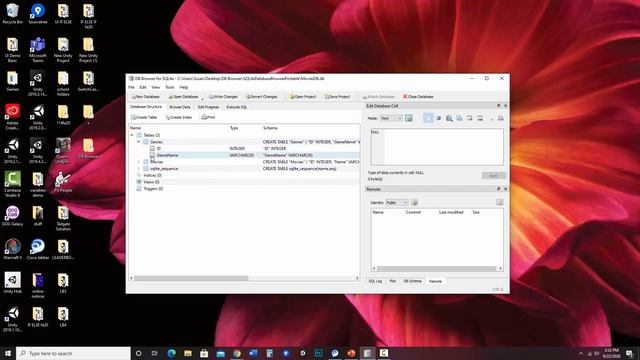Click inside the cell editor text area
Viewport: 640px width, 360px height.
(437, 147)
